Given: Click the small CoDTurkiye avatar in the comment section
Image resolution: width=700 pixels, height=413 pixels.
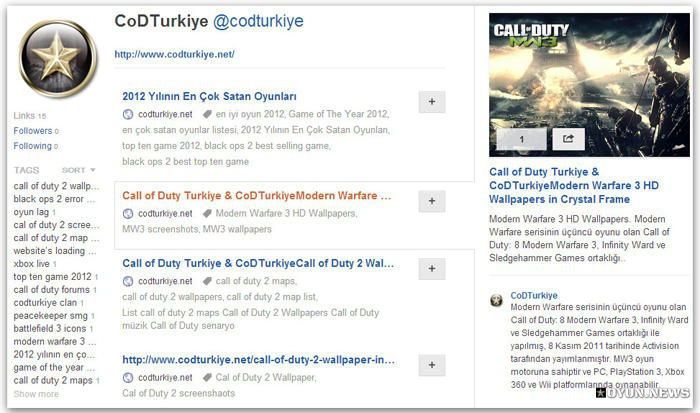Looking at the screenshot, I should click(496, 300).
